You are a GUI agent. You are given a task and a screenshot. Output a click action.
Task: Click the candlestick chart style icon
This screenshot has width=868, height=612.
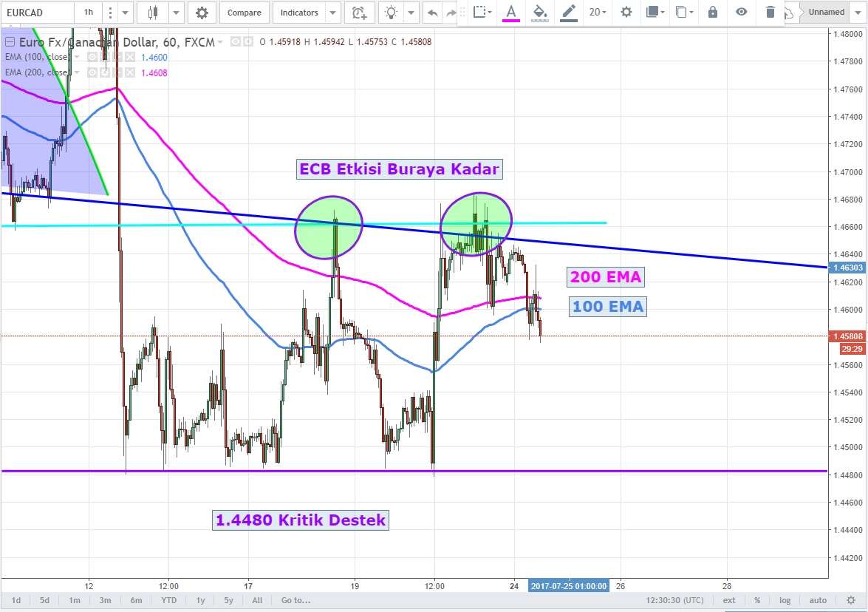(x=153, y=13)
